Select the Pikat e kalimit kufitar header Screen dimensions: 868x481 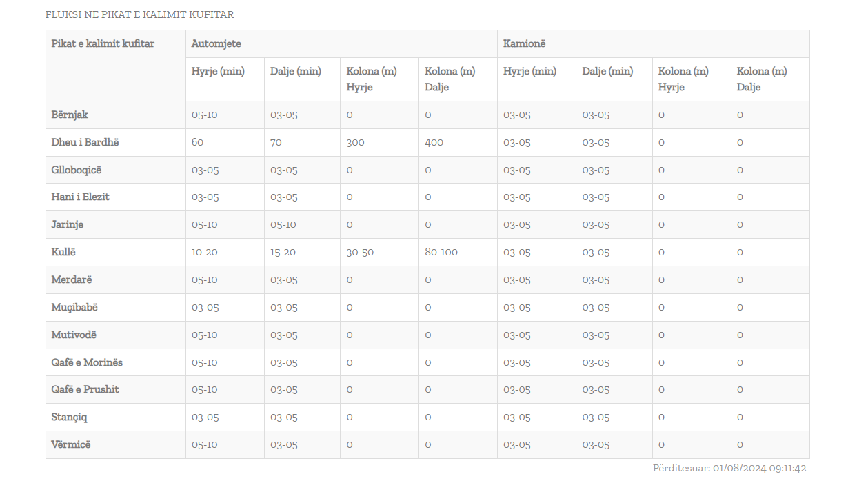tap(103, 43)
